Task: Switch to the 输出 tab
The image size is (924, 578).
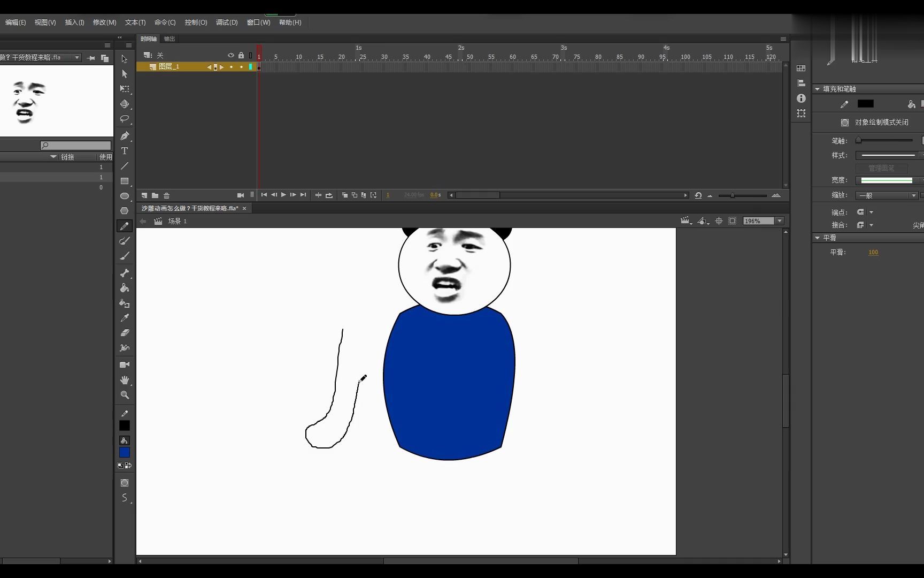Action: 170,39
